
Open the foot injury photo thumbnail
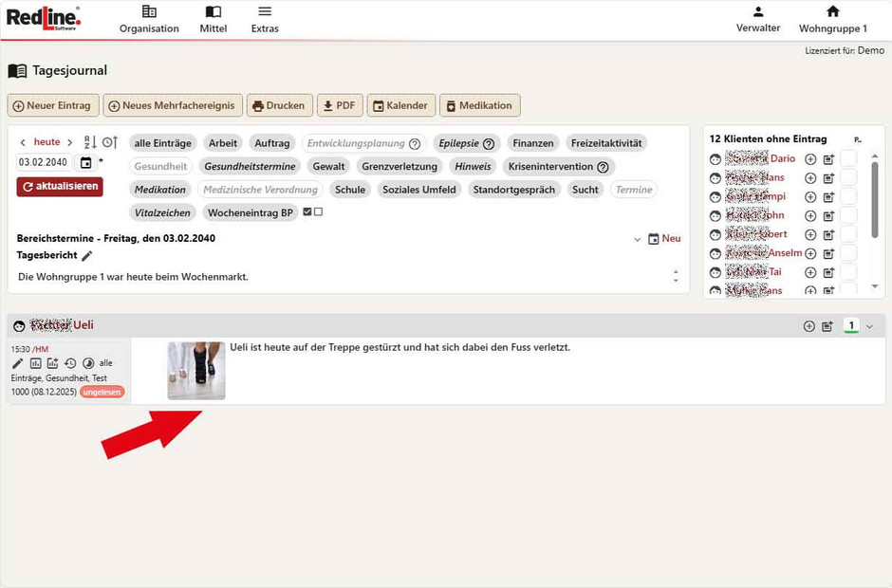coord(196,370)
